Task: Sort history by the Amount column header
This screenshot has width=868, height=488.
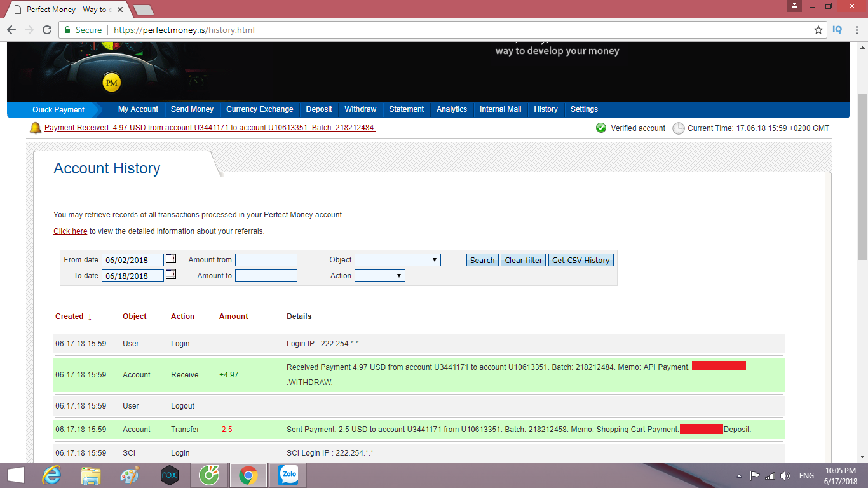Action: (x=233, y=316)
